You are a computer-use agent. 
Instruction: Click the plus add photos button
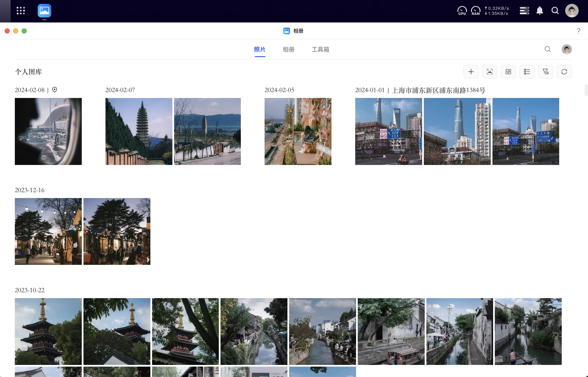click(x=471, y=72)
